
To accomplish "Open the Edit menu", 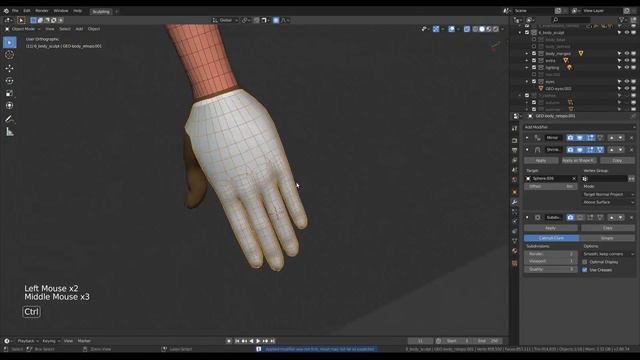I will click(27, 11).
